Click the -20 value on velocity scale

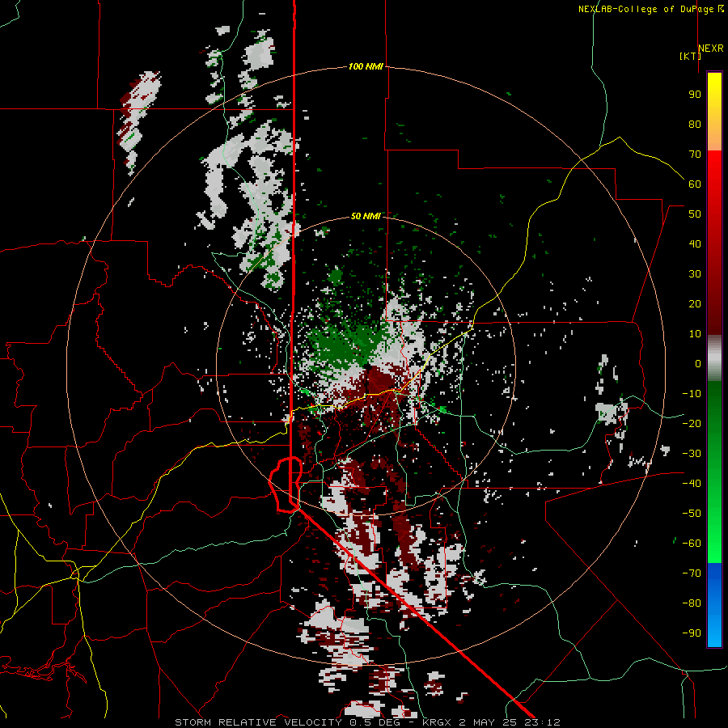tap(692, 423)
